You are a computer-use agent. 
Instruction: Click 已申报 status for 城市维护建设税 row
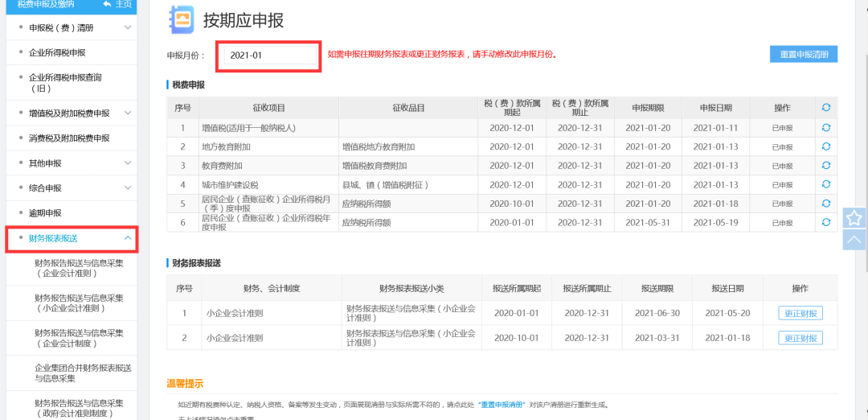coord(782,185)
